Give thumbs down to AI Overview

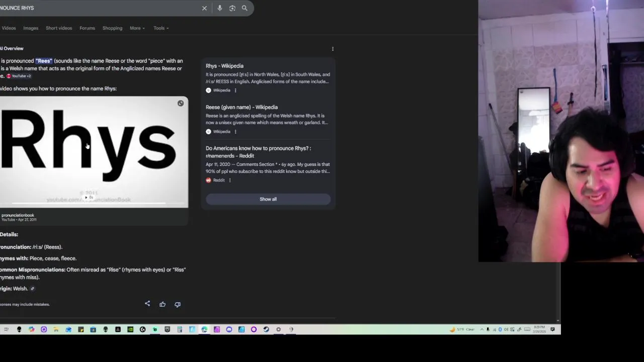[x=178, y=304]
